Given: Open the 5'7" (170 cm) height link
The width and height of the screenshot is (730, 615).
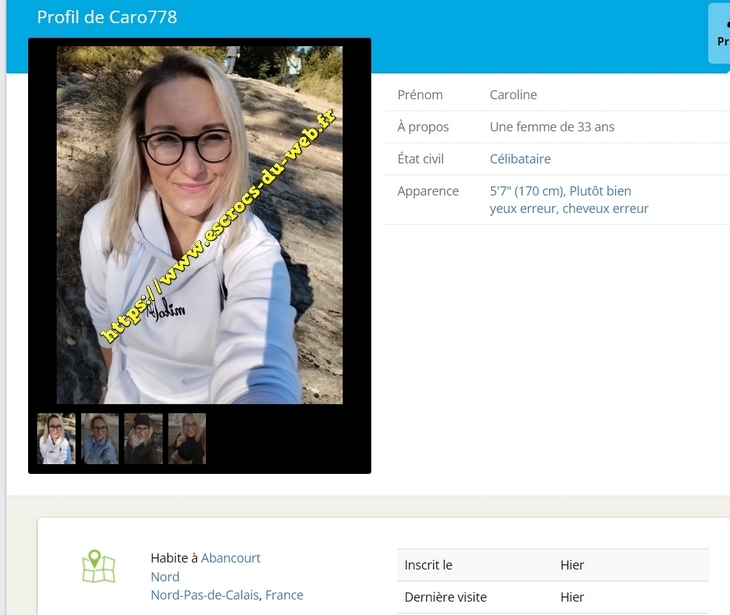Looking at the screenshot, I should 527,191.
